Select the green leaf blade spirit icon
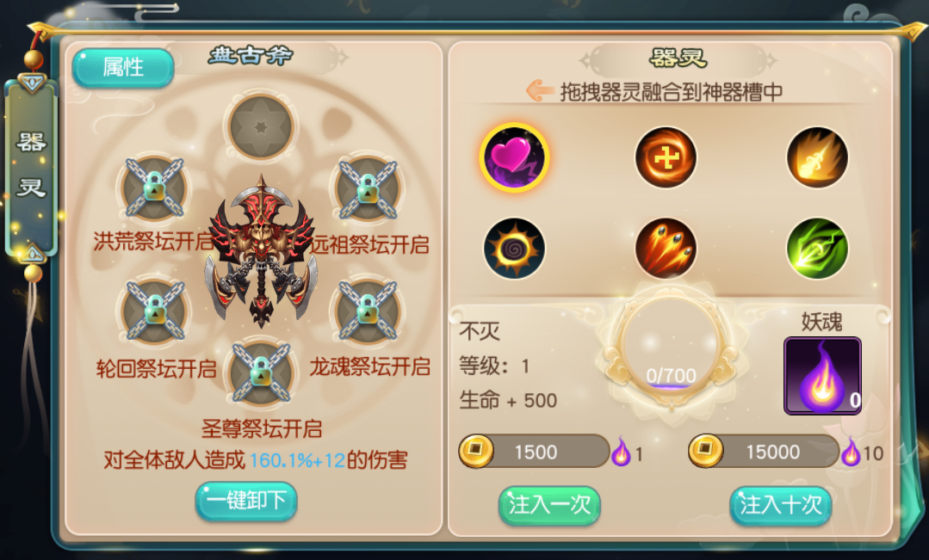 [817, 248]
